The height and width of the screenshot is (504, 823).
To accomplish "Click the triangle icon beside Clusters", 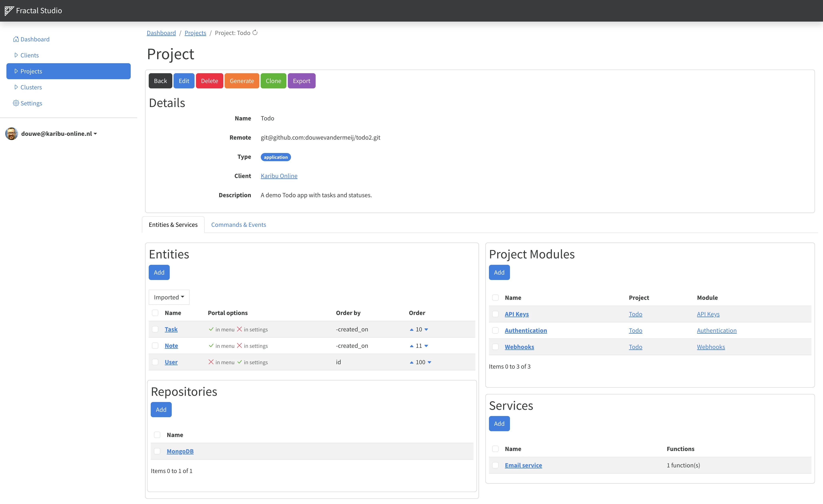I will tap(16, 87).
